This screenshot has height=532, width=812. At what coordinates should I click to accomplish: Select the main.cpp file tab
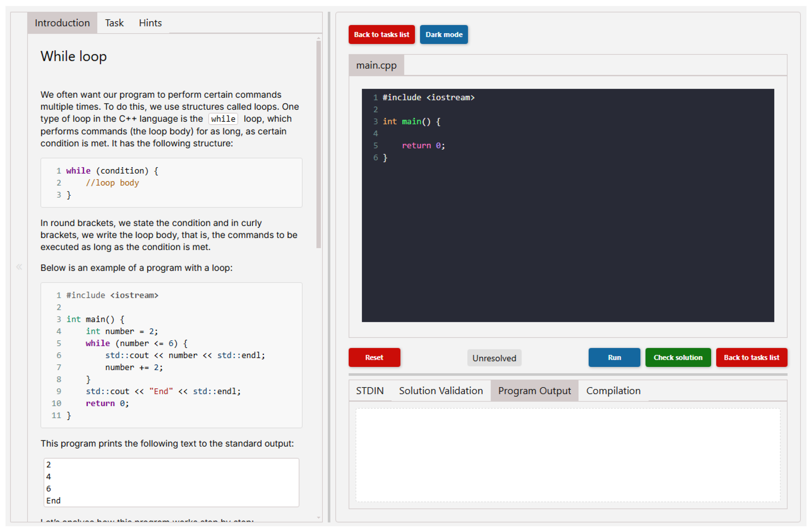tap(376, 65)
